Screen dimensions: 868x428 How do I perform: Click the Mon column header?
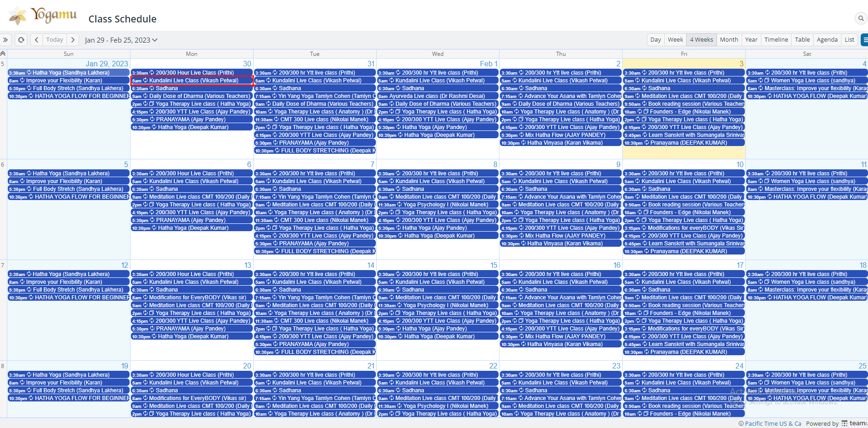click(x=191, y=54)
